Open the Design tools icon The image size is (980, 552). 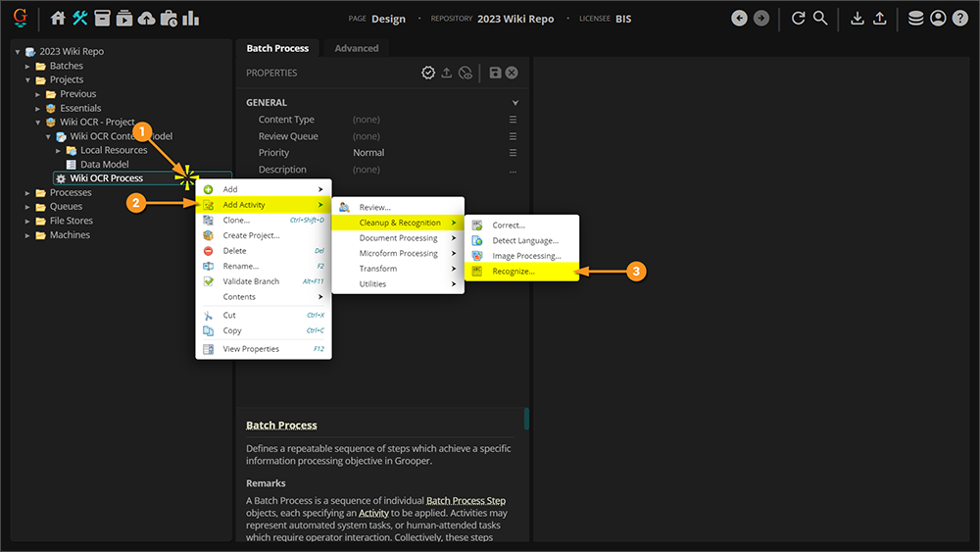pyautogui.click(x=80, y=18)
